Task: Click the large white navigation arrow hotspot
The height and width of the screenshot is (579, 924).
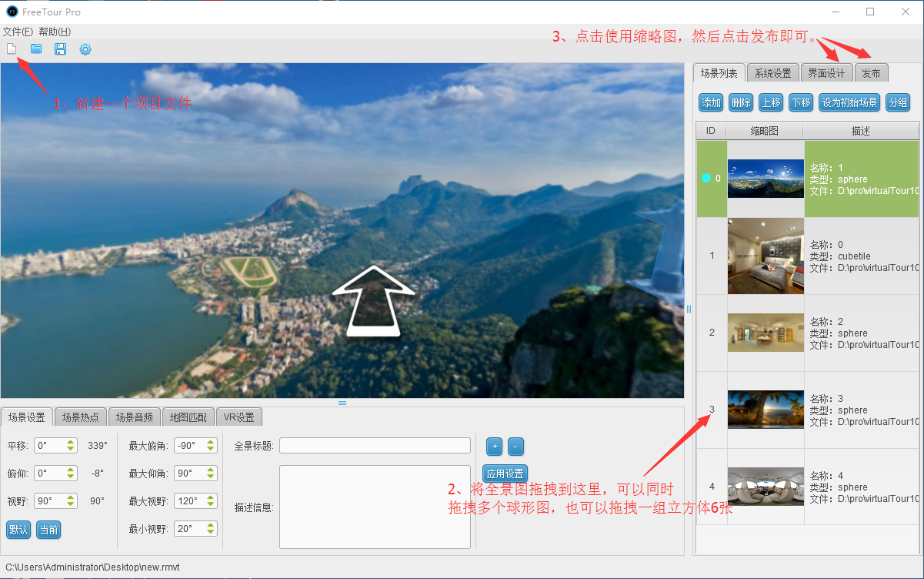Action: coord(374,300)
